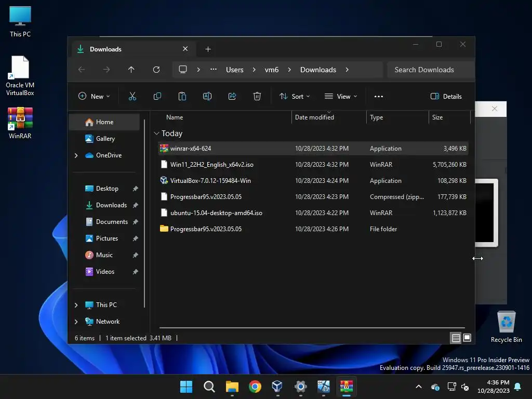Click the Back navigation arrow

click(x=82, y=70)
